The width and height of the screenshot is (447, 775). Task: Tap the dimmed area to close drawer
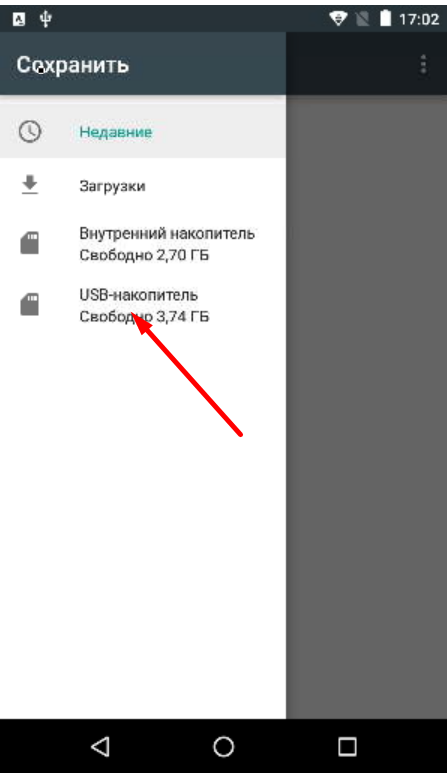pyautogui.click(x=366, y=407)
